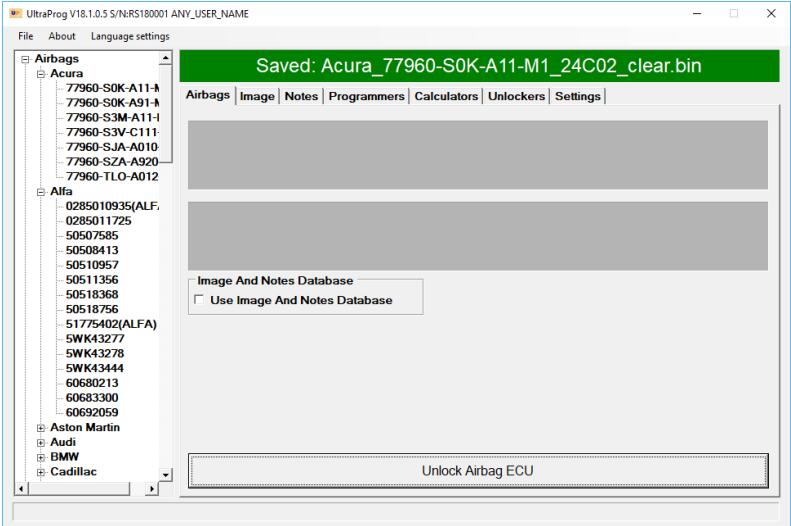Select the 0285011725 Alfa entry

pyautogui.click(x=98, y=220)
